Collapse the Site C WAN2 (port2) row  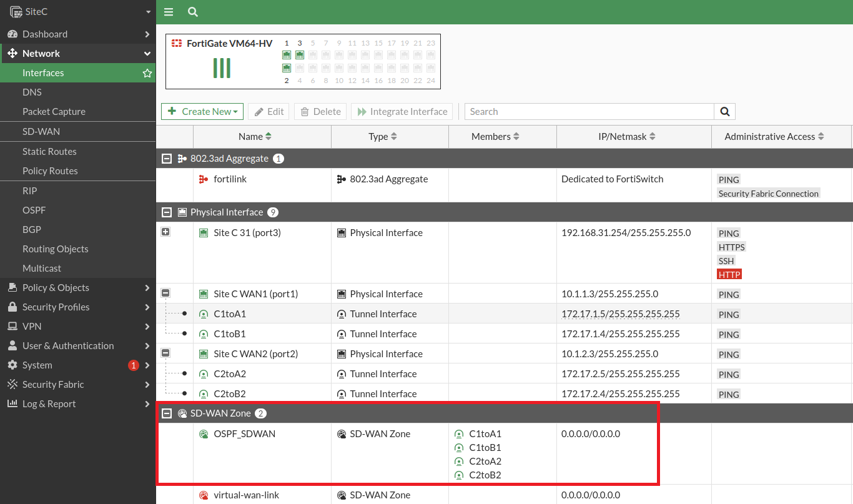pyautogui.click(x=165, y=353)
